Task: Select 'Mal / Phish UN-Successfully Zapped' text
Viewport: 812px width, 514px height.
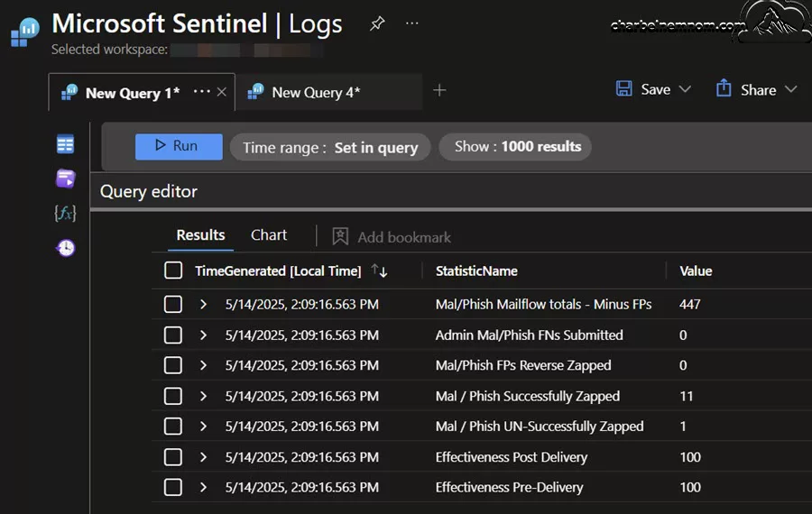Action: 540,427
